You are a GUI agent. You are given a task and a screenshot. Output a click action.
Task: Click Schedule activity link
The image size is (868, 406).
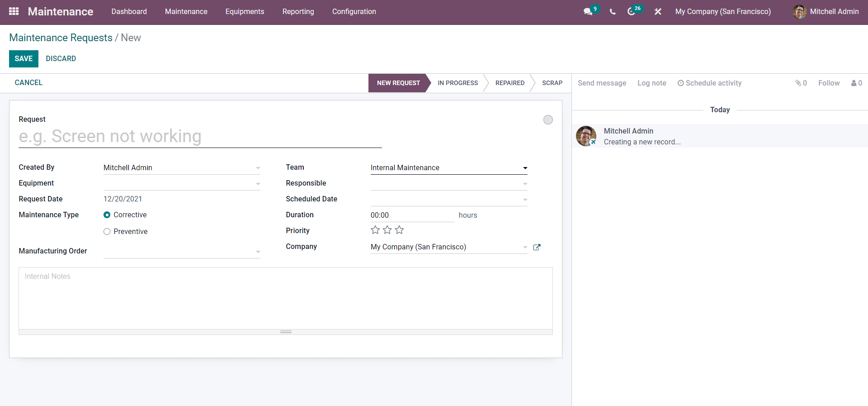coord(709,83)
